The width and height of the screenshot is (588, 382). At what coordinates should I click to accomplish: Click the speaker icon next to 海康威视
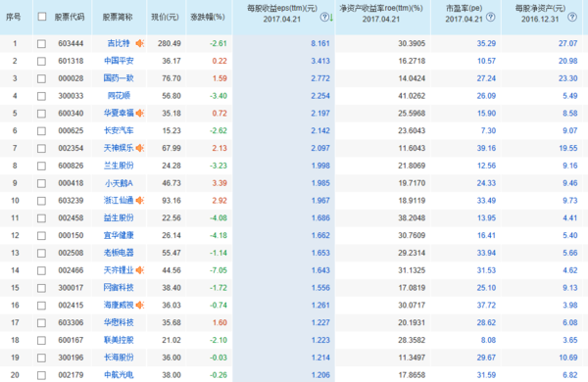[139, 306]
